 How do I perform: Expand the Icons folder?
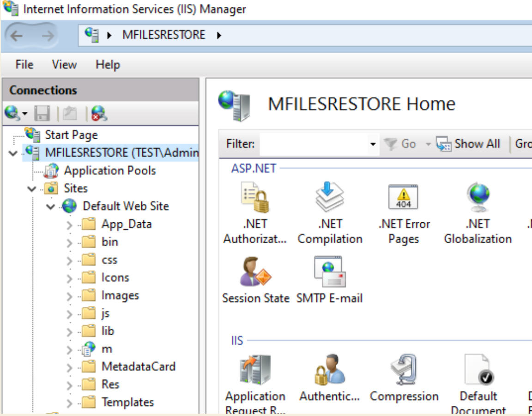coord(69,278)
